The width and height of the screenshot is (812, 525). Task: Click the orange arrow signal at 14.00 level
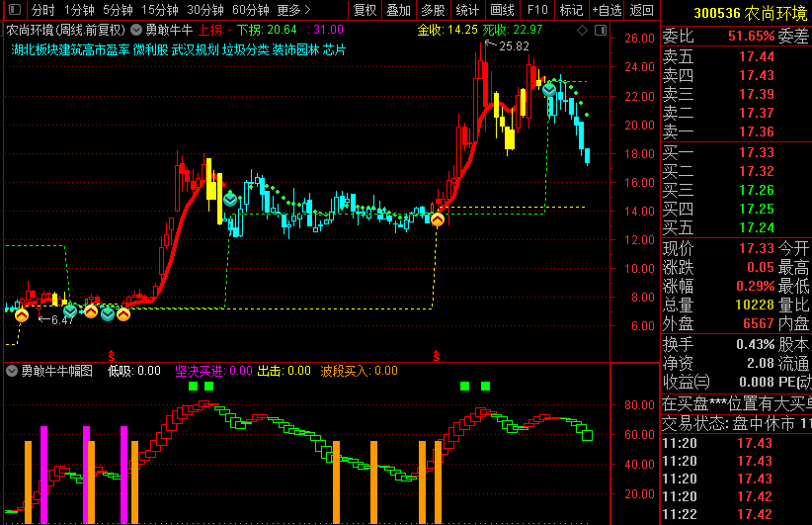[437, 219]
